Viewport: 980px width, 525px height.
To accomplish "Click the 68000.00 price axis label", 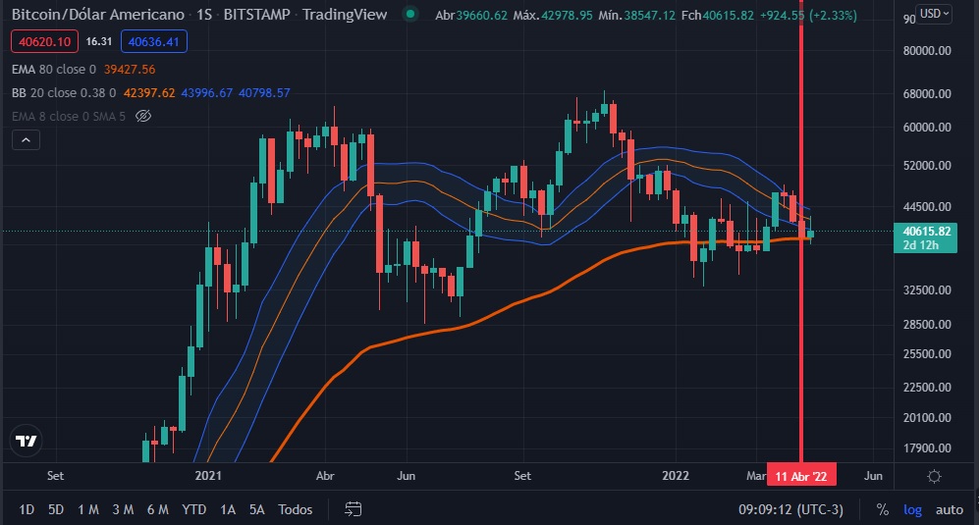I will (927, 93).
